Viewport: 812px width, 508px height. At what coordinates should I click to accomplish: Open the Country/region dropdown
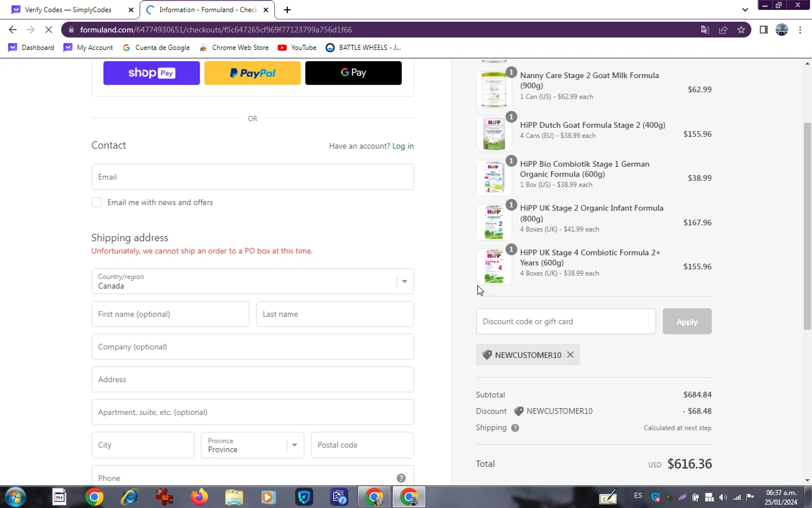click(x=253, y=281)
